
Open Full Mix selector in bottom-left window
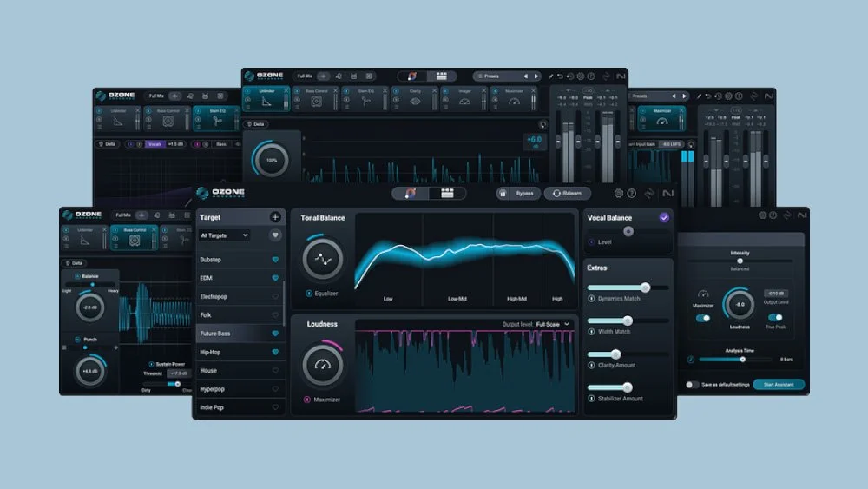[123, 215]
